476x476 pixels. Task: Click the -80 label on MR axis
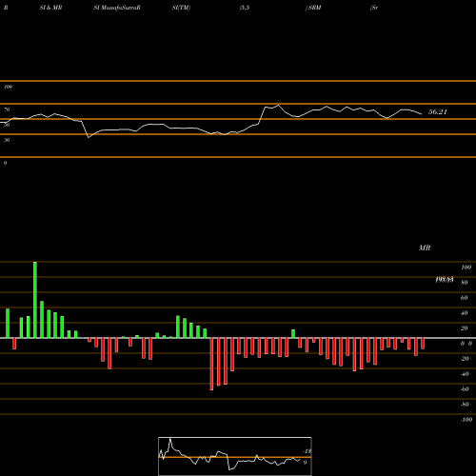click(465, 405)
